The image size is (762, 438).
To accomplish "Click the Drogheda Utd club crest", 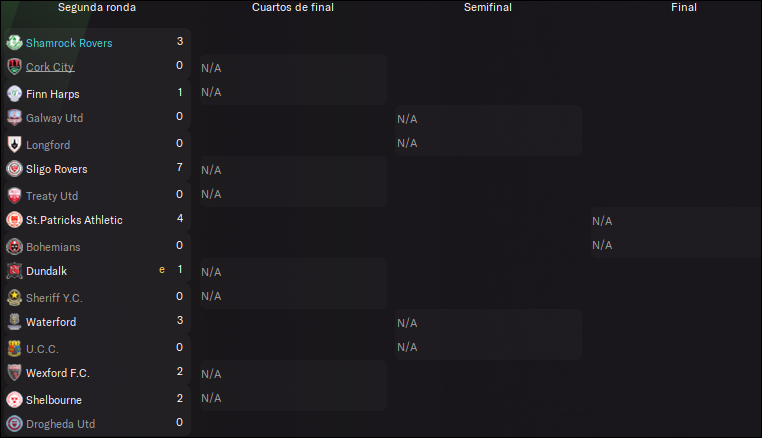I will coord(14,423).
